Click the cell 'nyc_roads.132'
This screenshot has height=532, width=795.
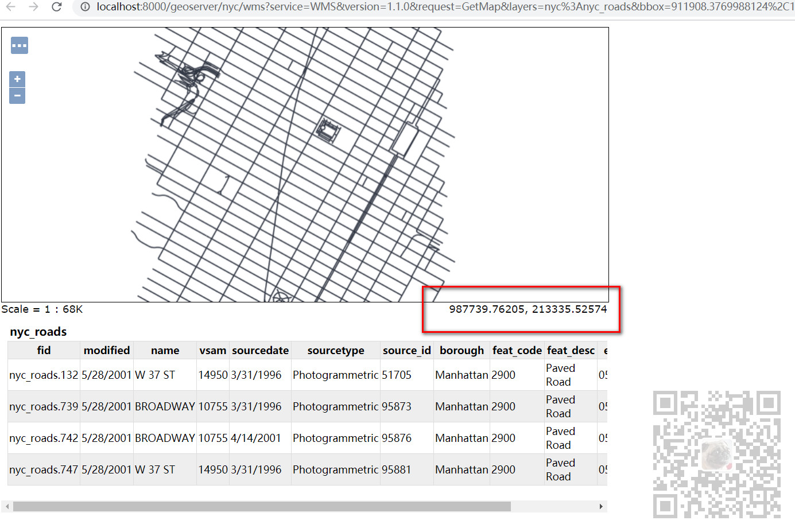point(44,375)
